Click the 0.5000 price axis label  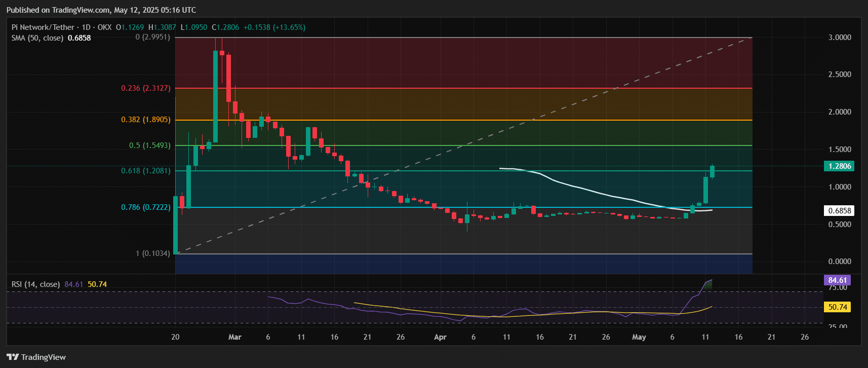coord(840,225)
